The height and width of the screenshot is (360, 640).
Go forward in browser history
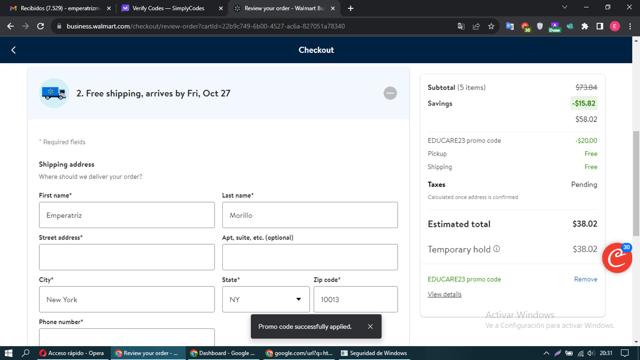coord(25,26)
